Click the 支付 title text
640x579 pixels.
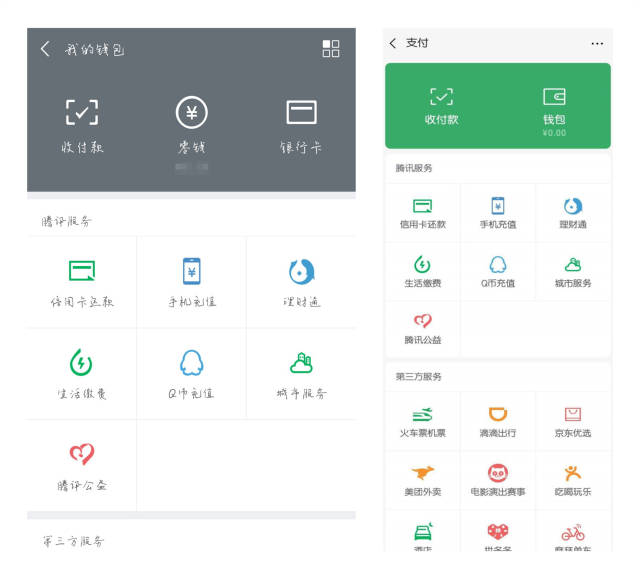coord(417,43)
